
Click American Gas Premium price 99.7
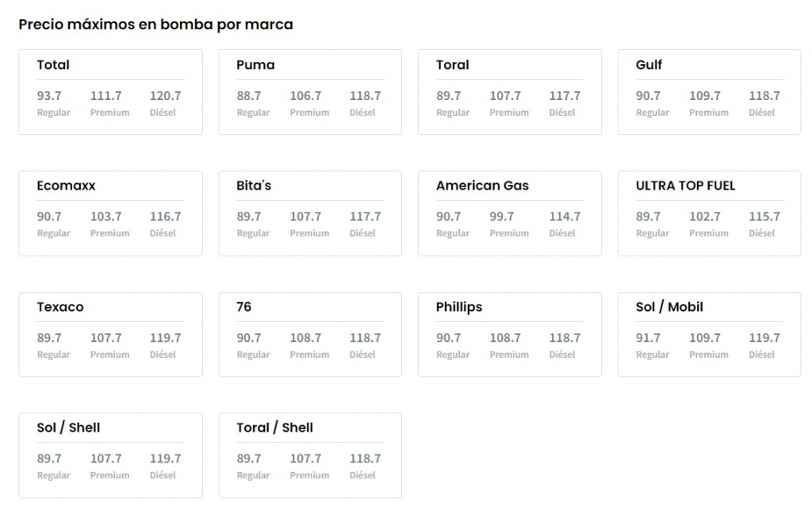pos(501,217)
